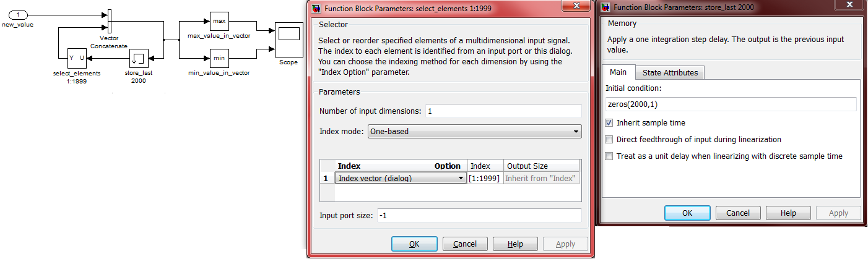The height and width of the screenshot is (259, 868).
Task: Toggle the Inherit sample time checkbox
Action: pos(609,123)
